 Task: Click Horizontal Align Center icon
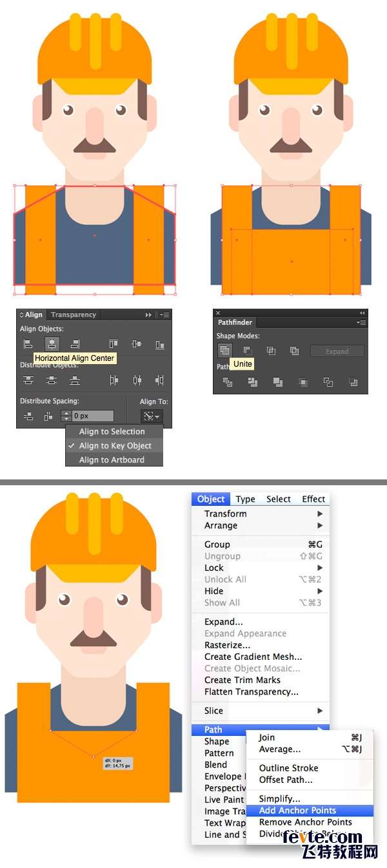(52, 344)
